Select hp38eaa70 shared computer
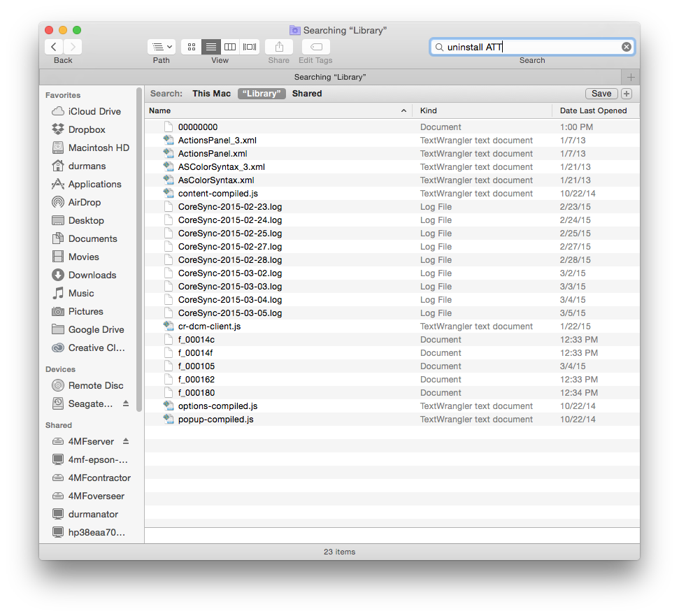This screenshot has height=616, width=679. click(x=89, y=532)
